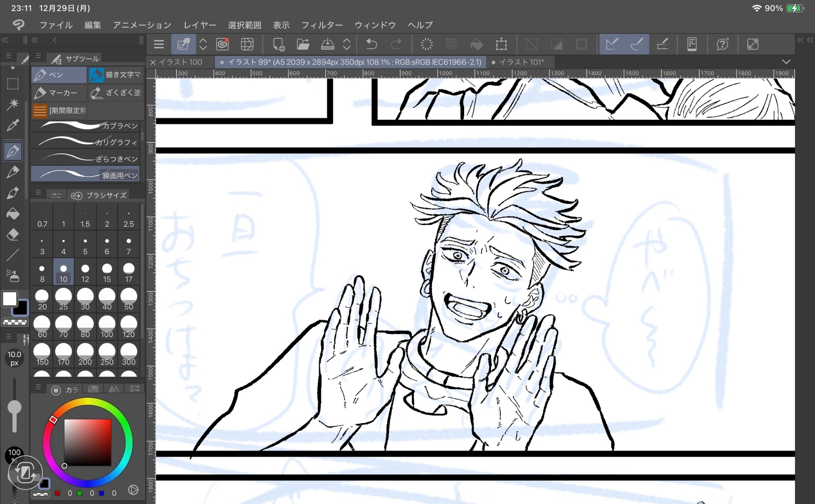Switch to the イラスト 101 canvas tab

[521, 62]
